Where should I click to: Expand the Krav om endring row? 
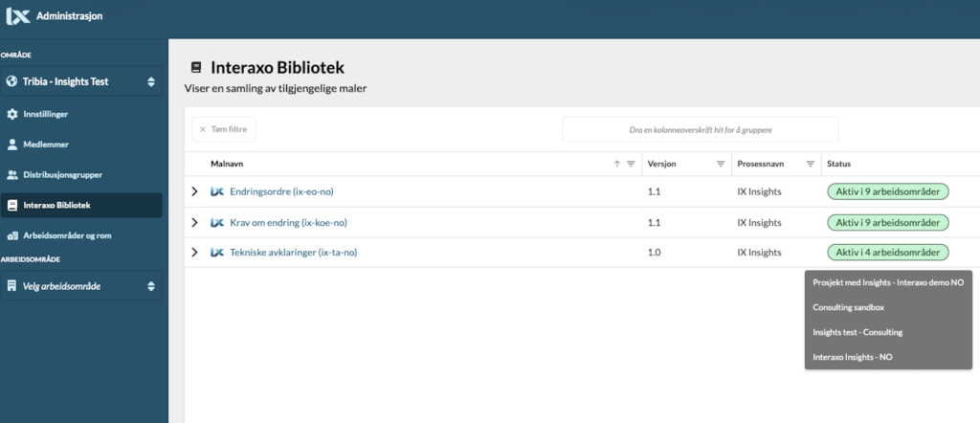click(x=195, y=222)
